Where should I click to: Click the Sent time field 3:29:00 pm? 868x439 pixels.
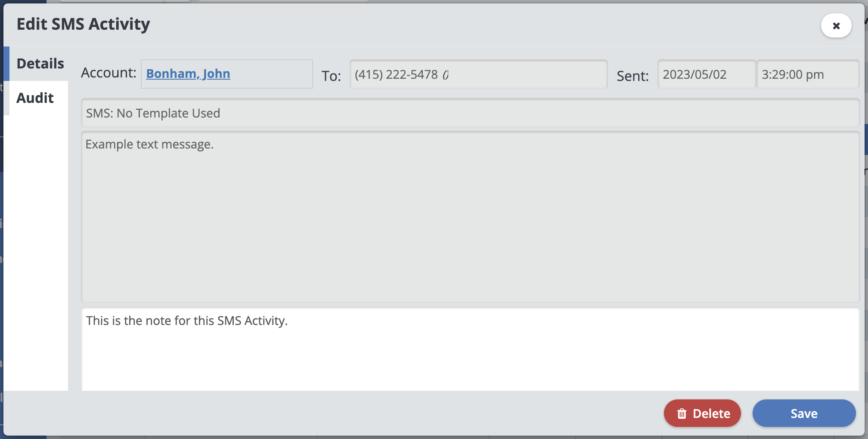(x=807, y=74)
